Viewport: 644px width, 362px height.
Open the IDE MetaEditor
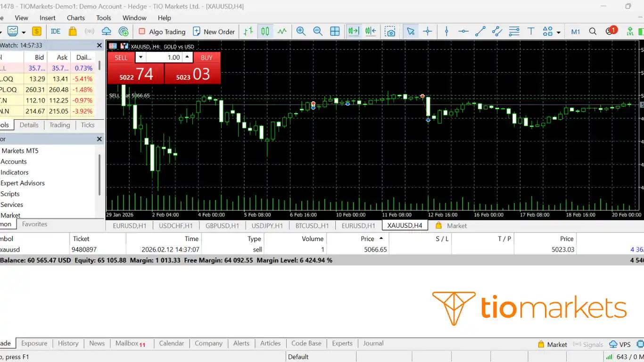point(56,32)
